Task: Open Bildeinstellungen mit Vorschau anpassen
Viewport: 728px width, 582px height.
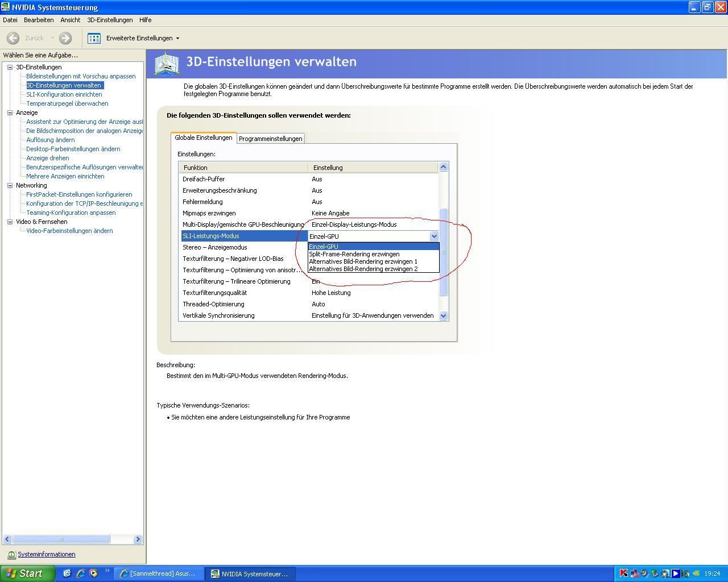Action: pyautogui.click(x=81, y=76)
